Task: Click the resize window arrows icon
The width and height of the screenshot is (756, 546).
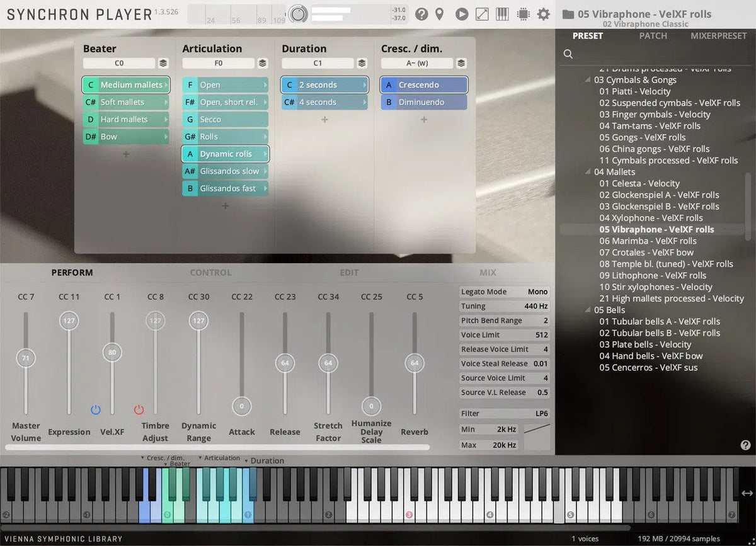Action: (482, 13)
